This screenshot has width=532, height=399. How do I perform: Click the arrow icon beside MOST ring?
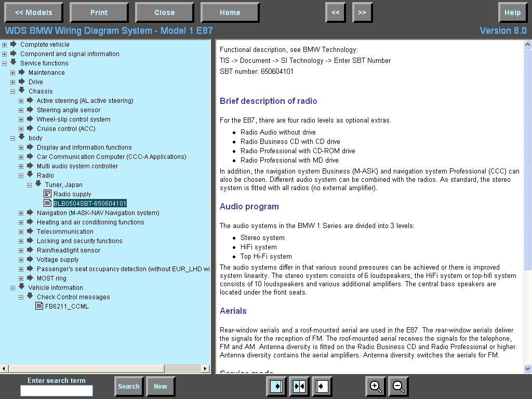[30, 278]
